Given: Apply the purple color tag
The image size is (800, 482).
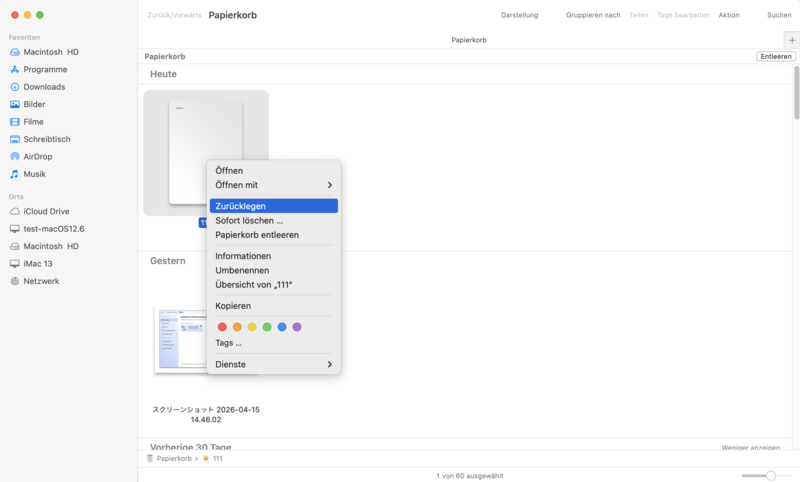Looking at the screenshot, I should pyautogui.click(x=297, y=327).
